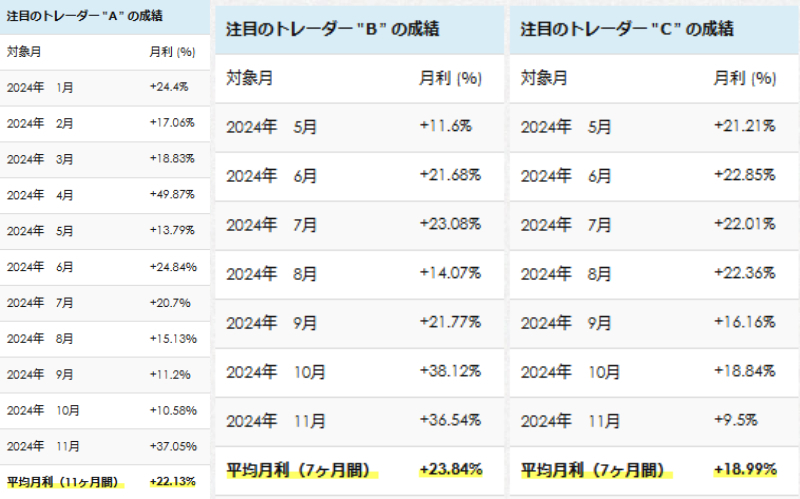The width and height of the screenshot is (800, 499).
Task: Select the 月利 (%) header in Trader C table
Action: tap(745, 78)
